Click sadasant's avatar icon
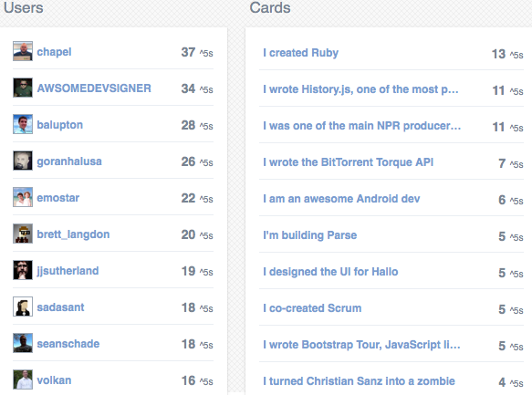This screenshot has width=532, height=395. tap(23, 307)
